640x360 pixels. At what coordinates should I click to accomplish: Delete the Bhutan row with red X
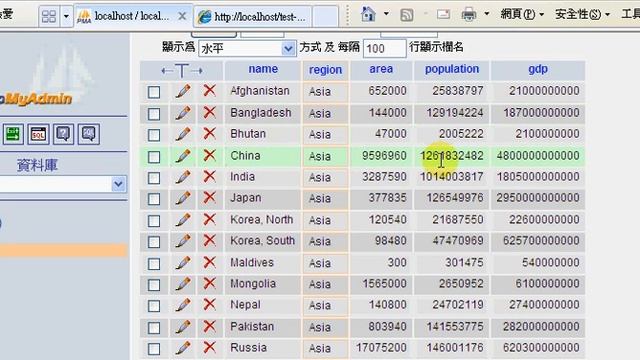pyautogui.click(x=209, y=133)
